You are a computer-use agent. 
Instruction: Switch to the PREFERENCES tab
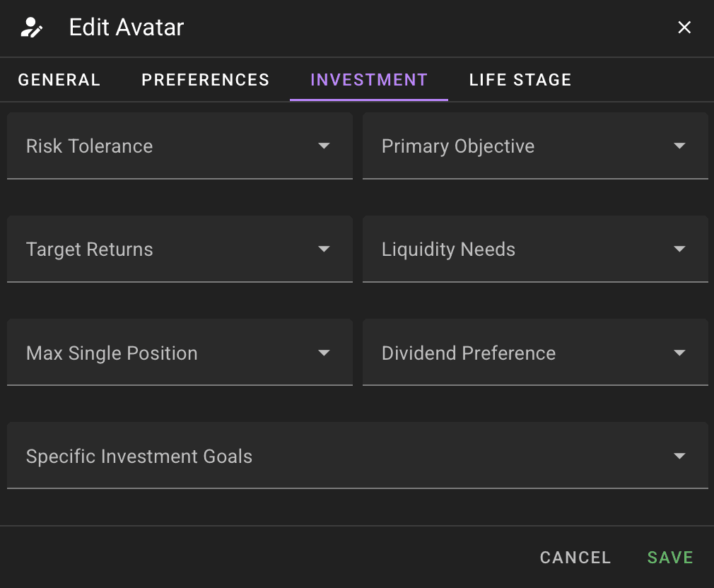coord(205,80)
